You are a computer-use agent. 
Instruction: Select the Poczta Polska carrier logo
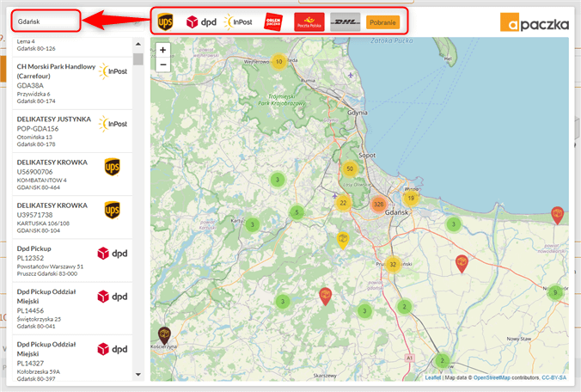(x=309, y=21)
